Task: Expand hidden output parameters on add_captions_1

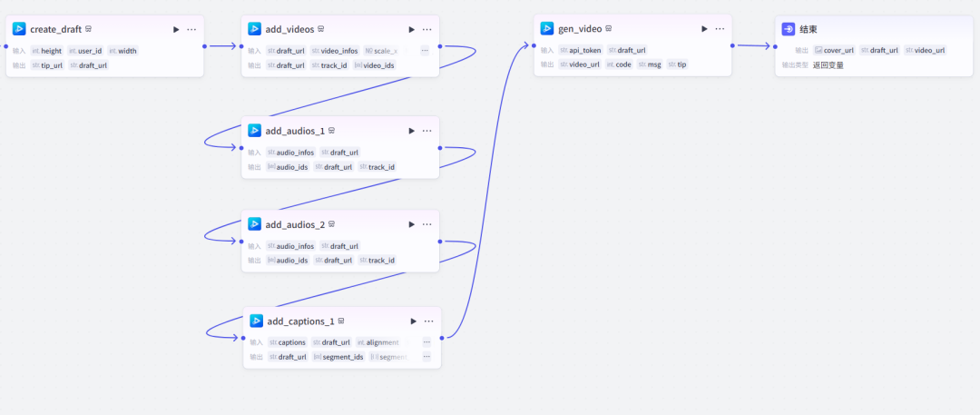Action: tap(426, 357)
